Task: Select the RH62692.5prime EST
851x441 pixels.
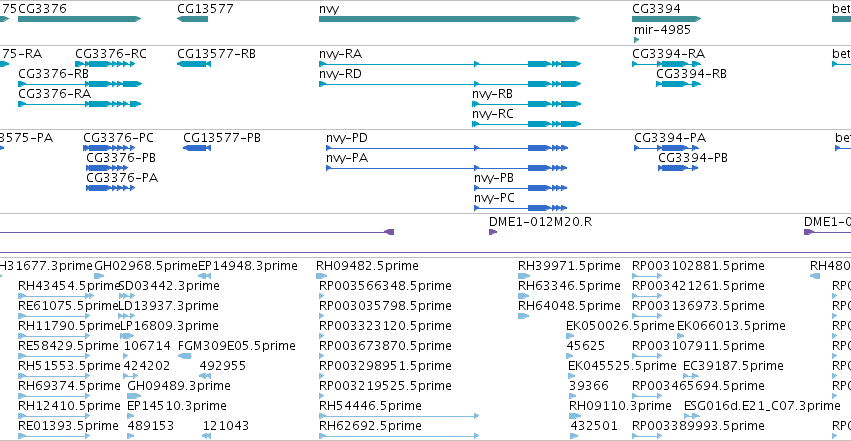Action: [399, 436]
